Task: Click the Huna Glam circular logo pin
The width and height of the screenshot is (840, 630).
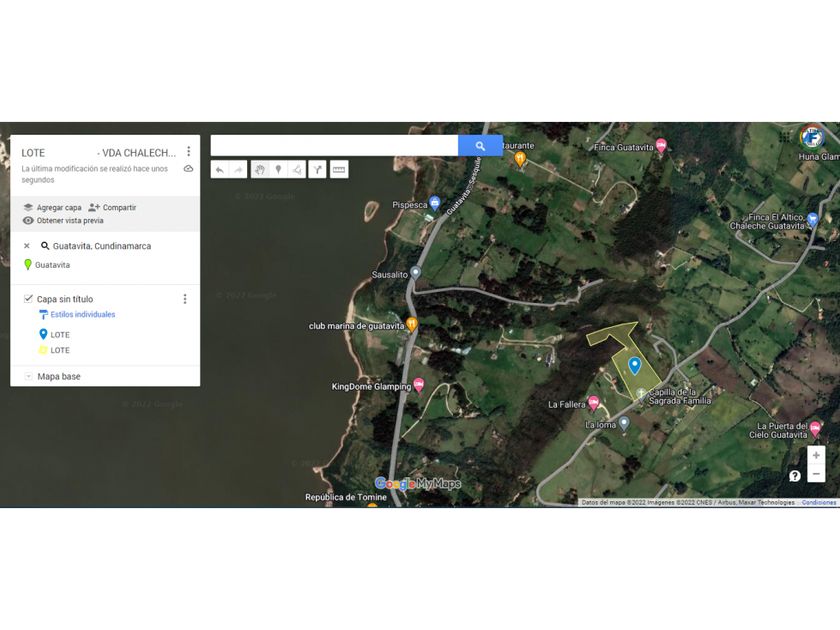Action: 812,137
